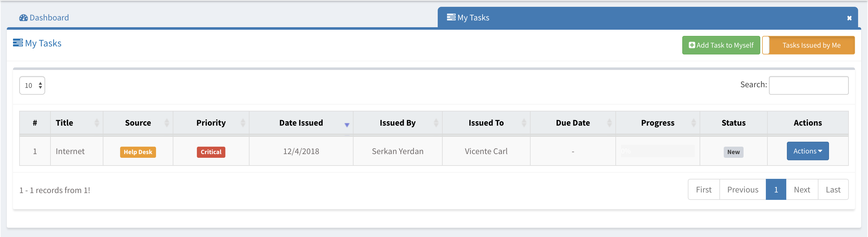Select the My Tasks tab
Screen dimensions: 868x237
(x=473, y=18)
